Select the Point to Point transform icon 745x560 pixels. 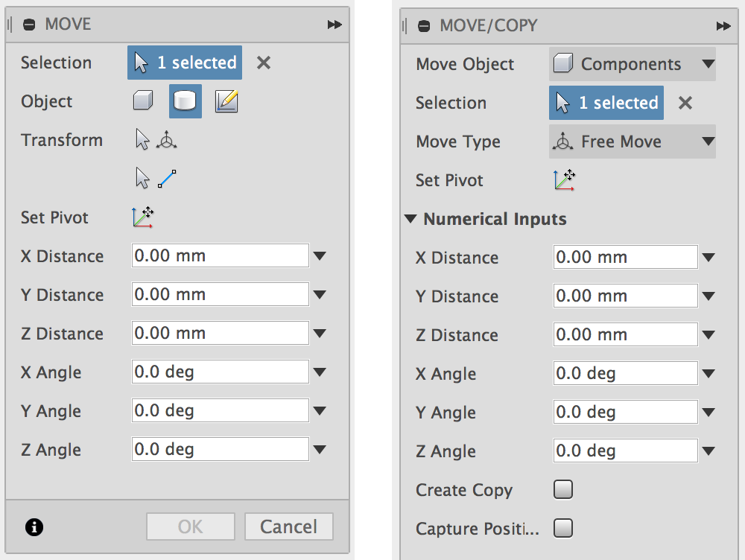(x=156, y=178)
